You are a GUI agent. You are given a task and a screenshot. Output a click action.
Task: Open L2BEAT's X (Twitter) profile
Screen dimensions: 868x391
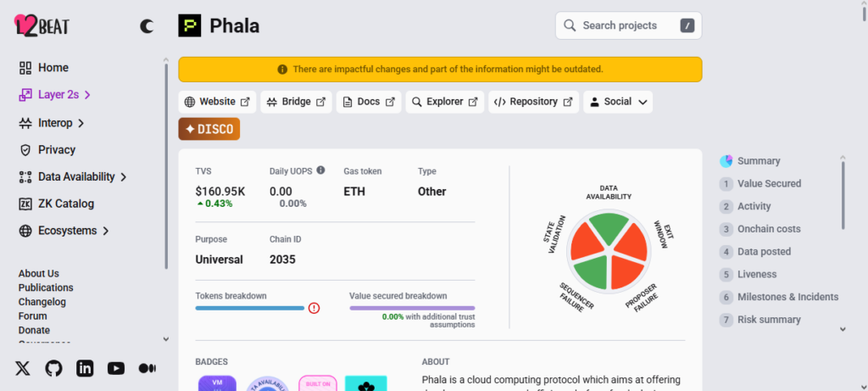click(23, 368)
